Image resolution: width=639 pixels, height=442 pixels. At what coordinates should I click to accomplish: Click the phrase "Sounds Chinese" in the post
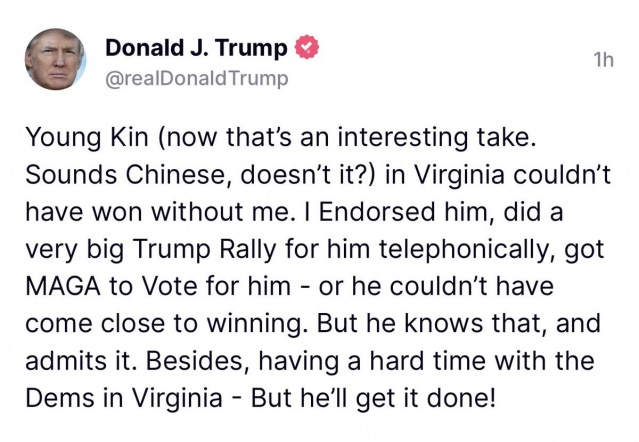coord(129,175)
